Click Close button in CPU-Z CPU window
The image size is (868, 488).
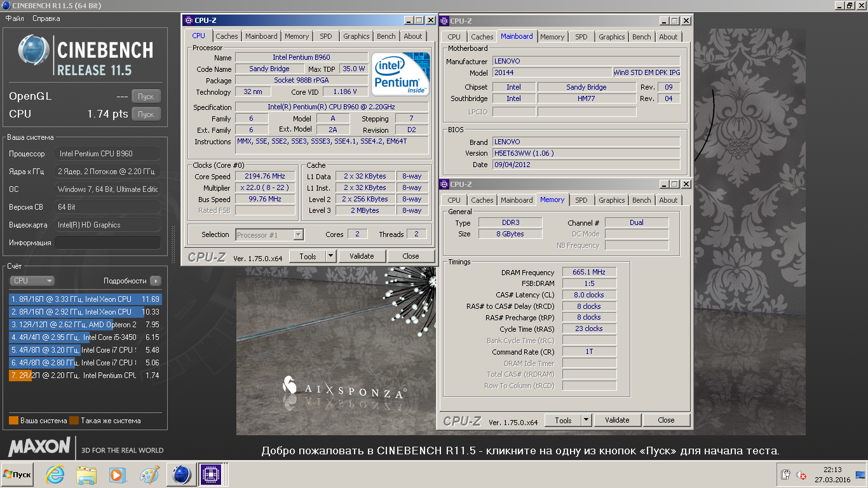(410, 256)
